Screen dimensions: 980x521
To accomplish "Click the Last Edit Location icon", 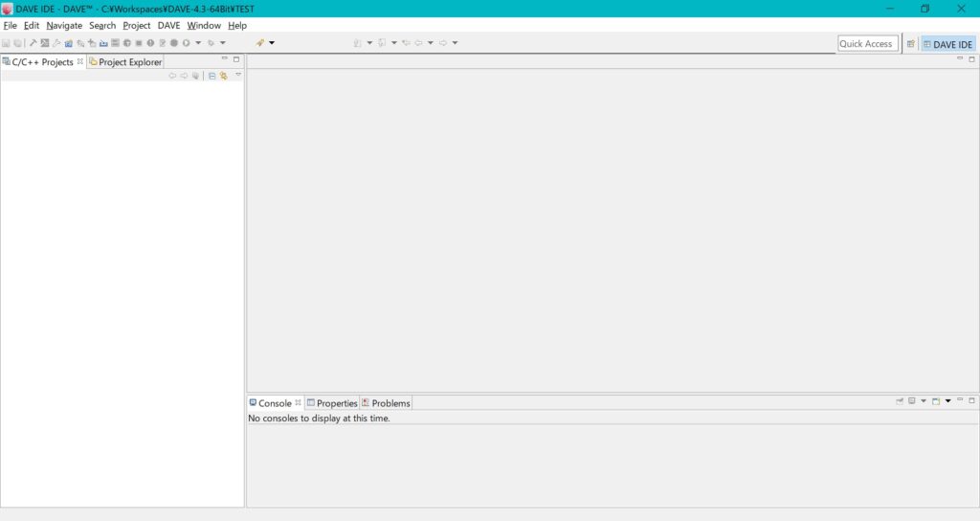I will click(406, 42).
